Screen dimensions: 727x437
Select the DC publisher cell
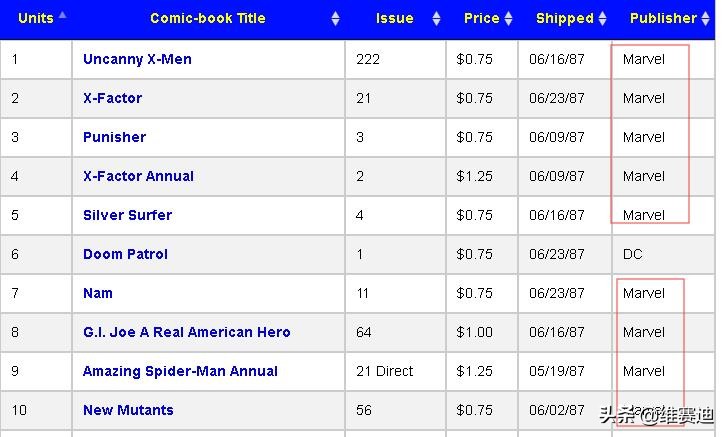click(632, 254)
